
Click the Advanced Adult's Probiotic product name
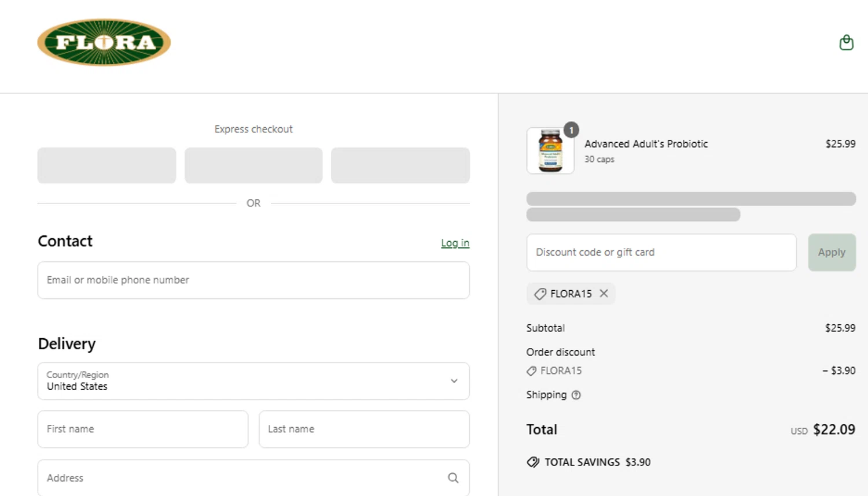click(646, 144)
